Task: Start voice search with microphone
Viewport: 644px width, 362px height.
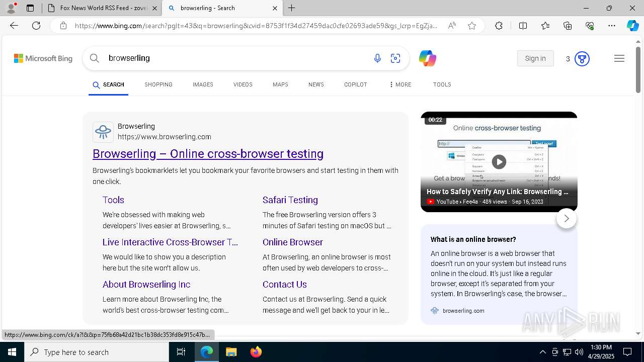Action: click(377, 58)
